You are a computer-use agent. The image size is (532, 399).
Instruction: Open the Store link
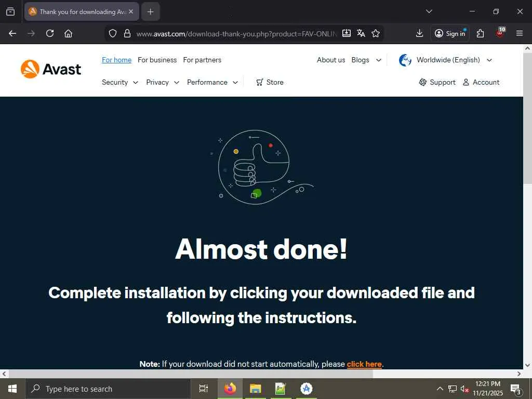tap(270, 83)
